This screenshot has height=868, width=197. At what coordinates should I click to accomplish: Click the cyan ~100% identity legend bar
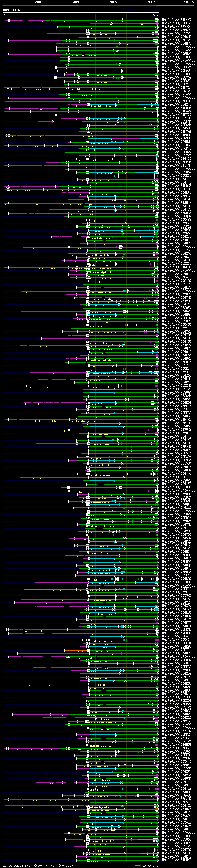point(175,6)
